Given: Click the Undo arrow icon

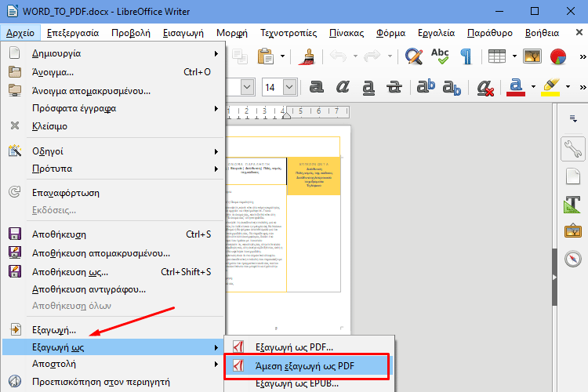Looking at the screenshot, I should [338, 56].
